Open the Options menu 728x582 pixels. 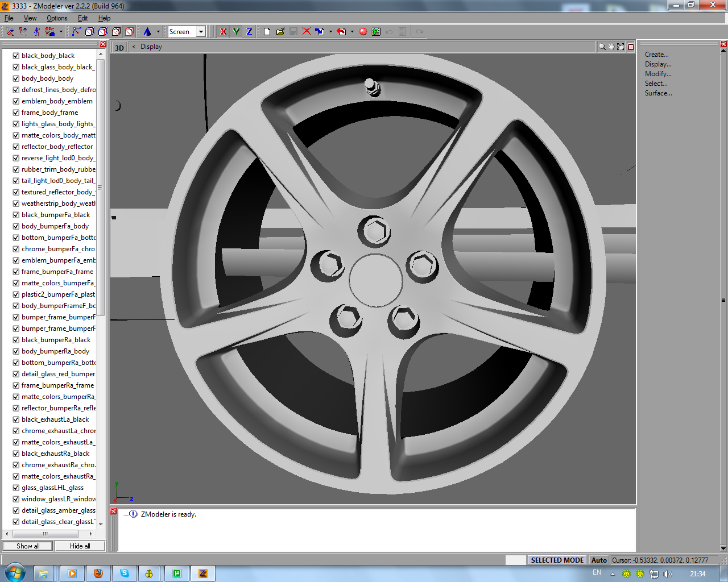57,18
